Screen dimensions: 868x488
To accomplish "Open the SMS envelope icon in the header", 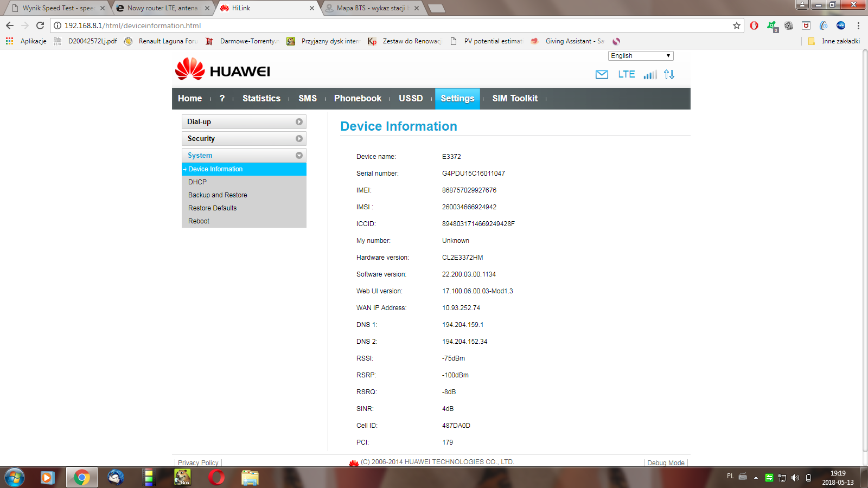I will click(602, 75).
